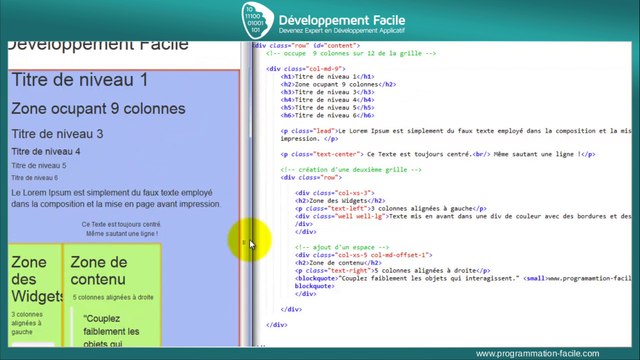This screenshot has width=640, height=360.
Task: Click the p class="text-left" code line
Action: [x=391, y=208]
